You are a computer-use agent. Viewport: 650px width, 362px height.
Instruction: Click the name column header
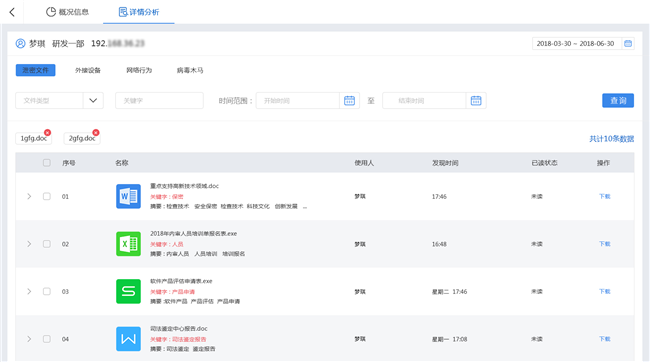pos(122,163)
